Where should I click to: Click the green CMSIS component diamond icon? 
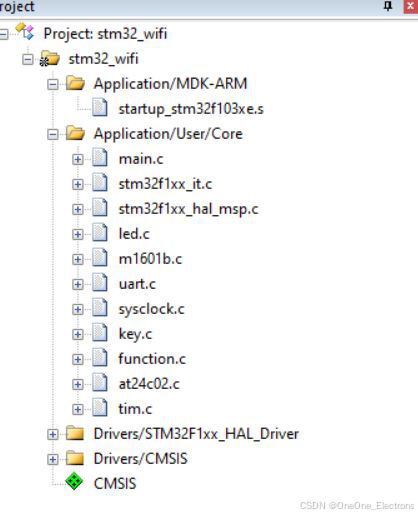point(74,482)
